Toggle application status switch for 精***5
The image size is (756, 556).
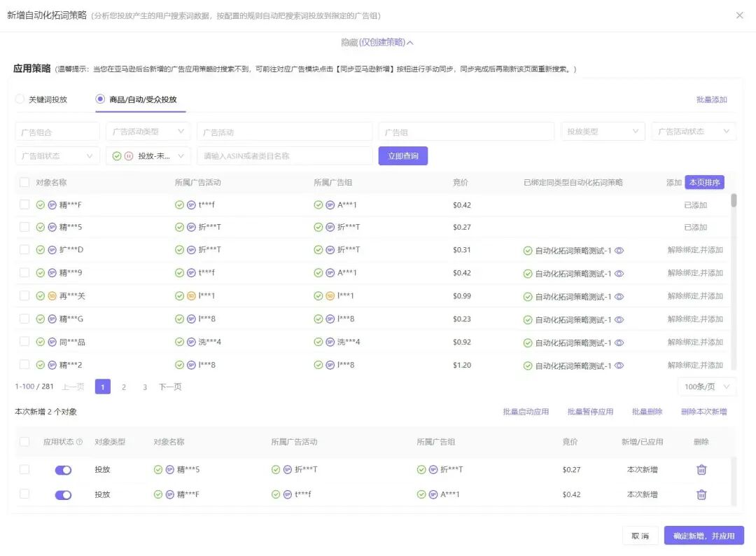click(63, 470)
